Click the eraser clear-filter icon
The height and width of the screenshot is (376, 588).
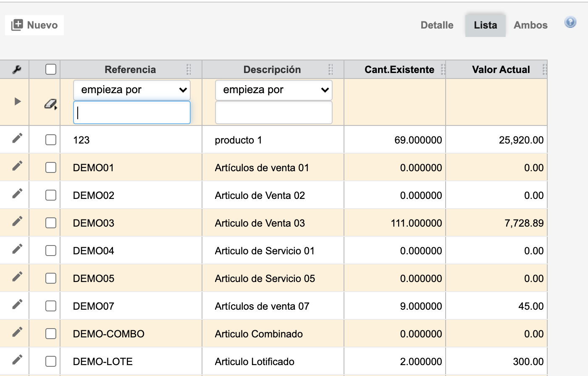[50, 104]
